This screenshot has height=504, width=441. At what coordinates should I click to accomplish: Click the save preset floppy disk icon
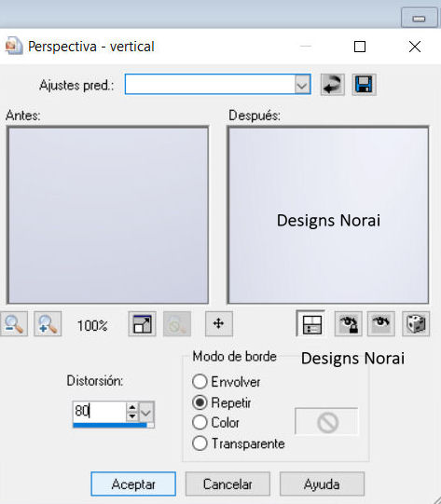click(365, 85)
